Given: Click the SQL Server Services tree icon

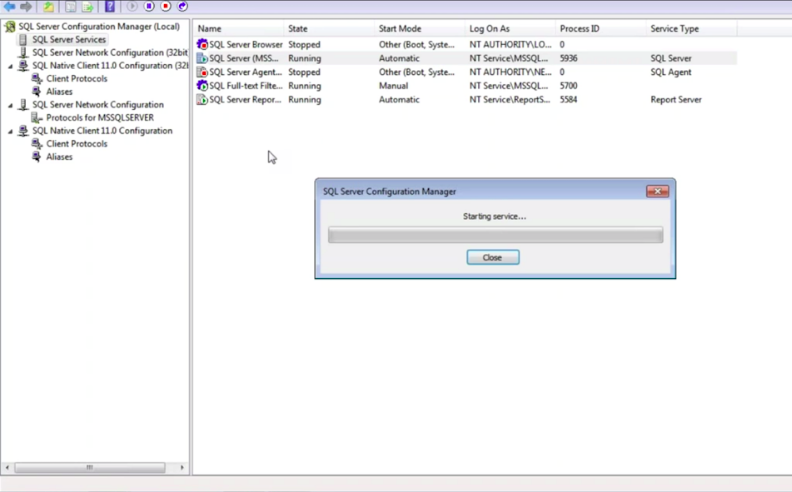Looking at the screenshot, I should [23, 39].
